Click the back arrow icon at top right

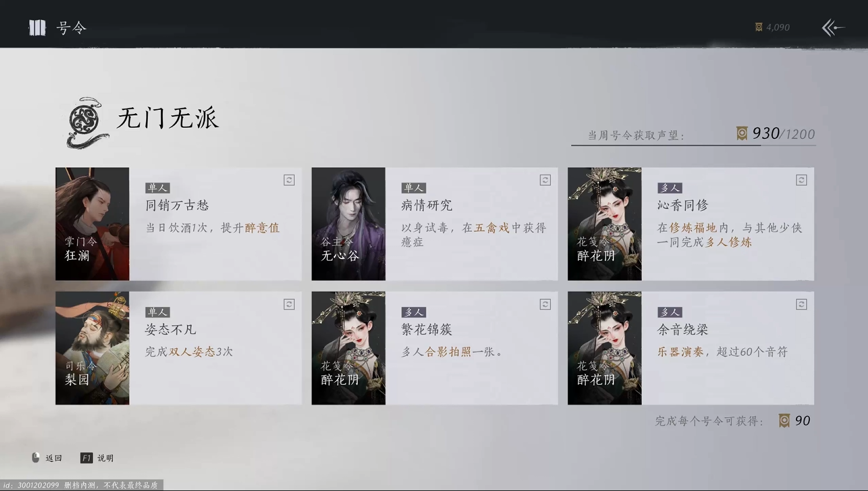click(833, 27)
